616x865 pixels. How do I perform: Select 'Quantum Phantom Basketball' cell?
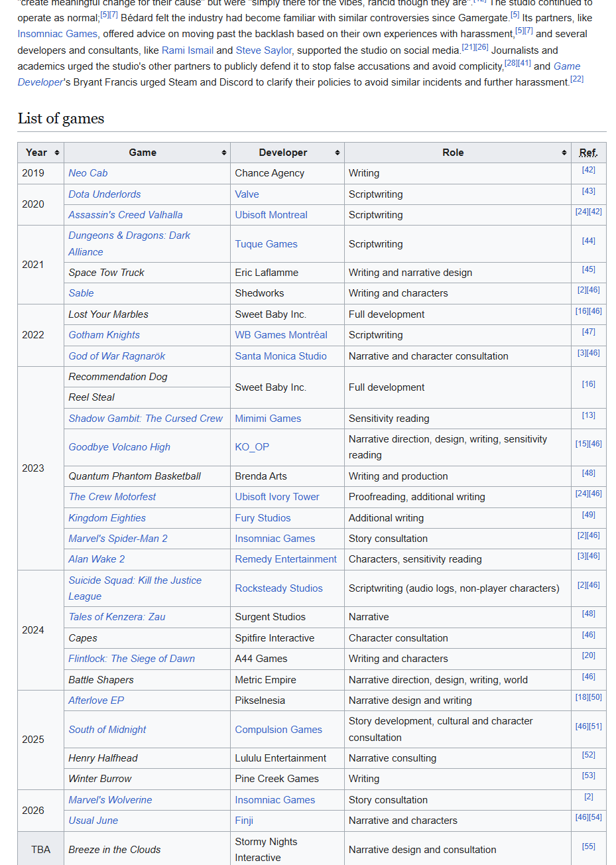(x=147, y=476)
